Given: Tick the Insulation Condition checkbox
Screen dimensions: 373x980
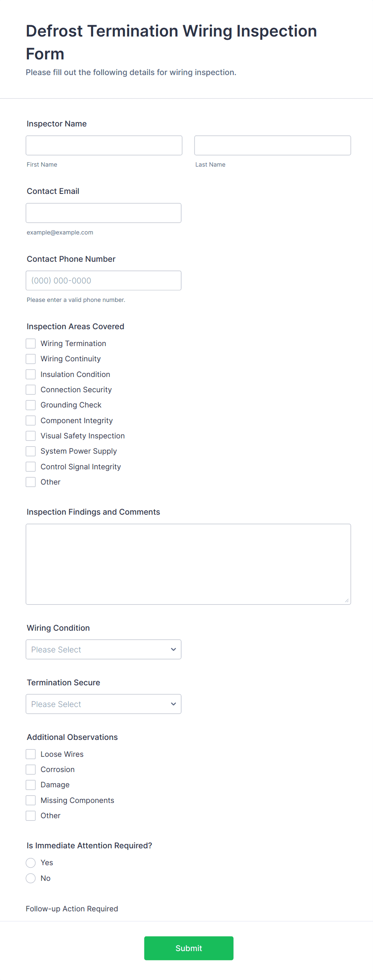Looking at the screenshot, I should pos(31,375).
